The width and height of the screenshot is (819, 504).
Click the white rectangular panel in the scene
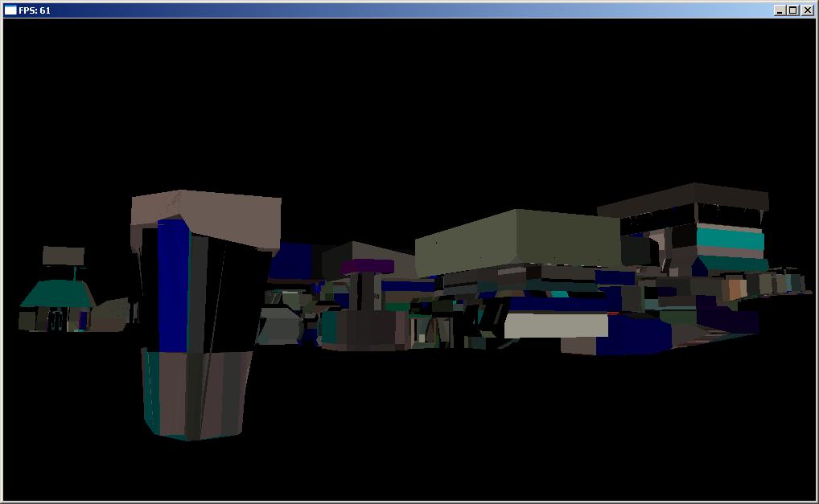point(555,326)
